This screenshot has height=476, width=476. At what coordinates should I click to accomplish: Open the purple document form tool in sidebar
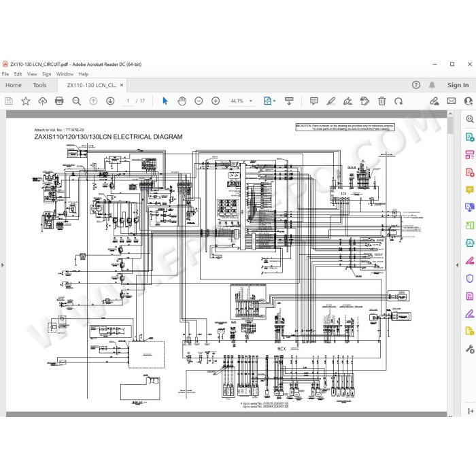(x=470, y=296)
